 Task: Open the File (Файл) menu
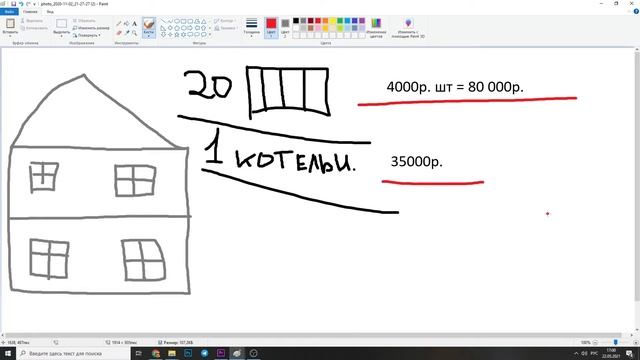[9, 12]
